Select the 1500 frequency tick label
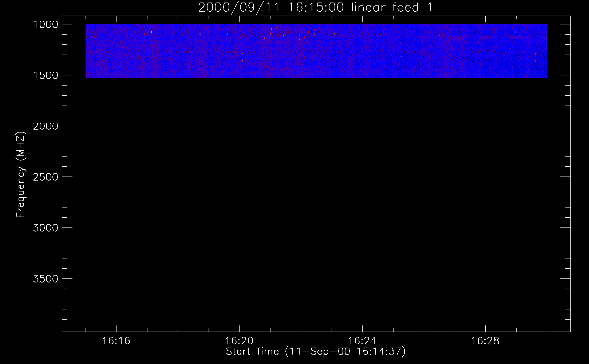The height and width of the screenshot is (364, 589). 46,75
